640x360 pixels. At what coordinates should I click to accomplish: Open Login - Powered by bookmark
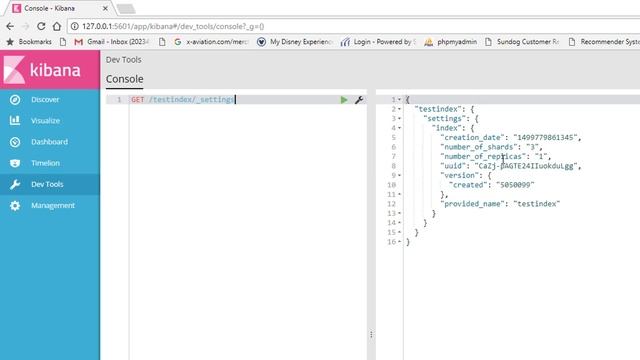coord(378,42)
